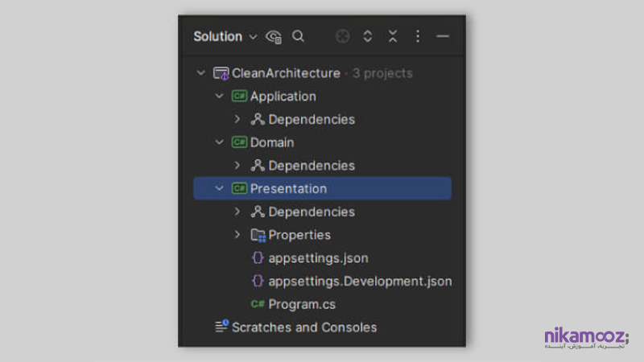644x362 pixels.
Task: Collapse the Domain project chevron
Action: coord(219,142)
